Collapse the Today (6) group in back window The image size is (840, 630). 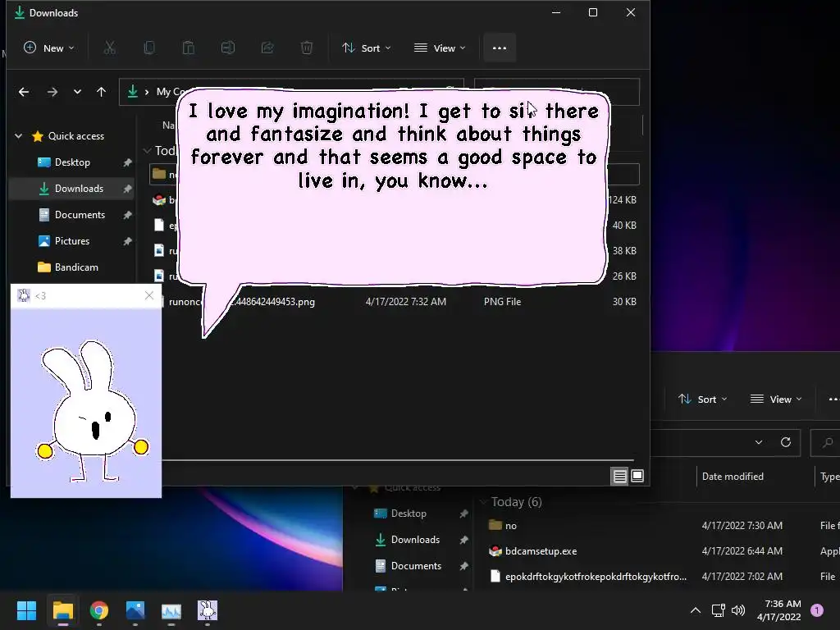point(483,502)
